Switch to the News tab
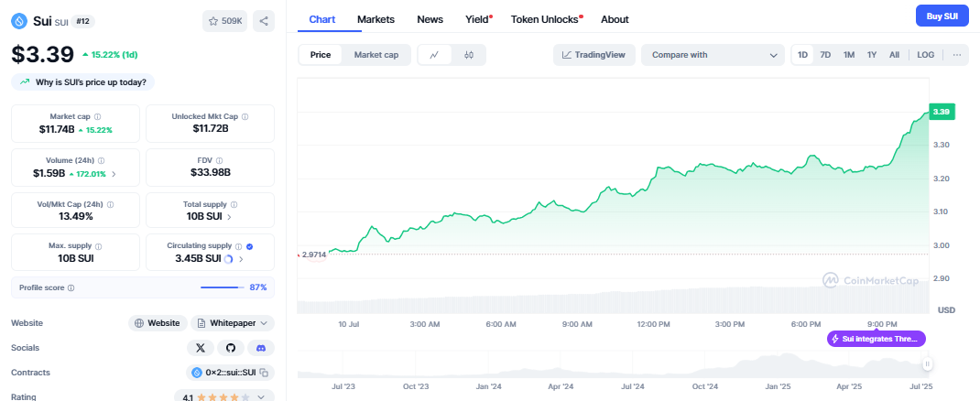 (x=430, y=19)
